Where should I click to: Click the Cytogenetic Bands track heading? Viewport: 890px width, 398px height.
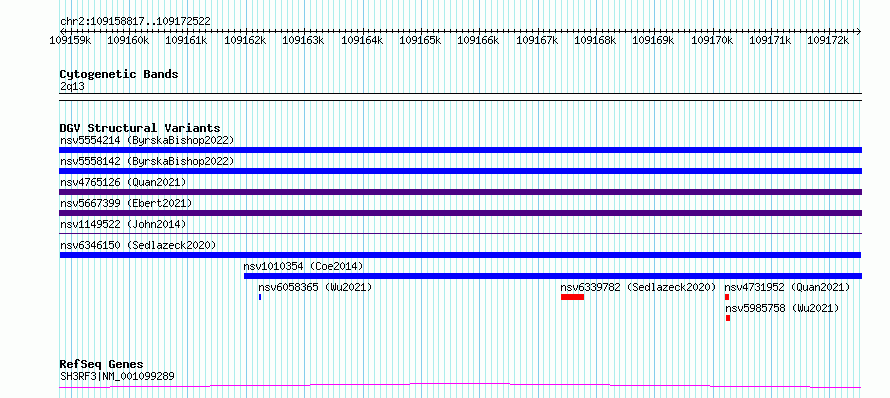tap(119, 74)
